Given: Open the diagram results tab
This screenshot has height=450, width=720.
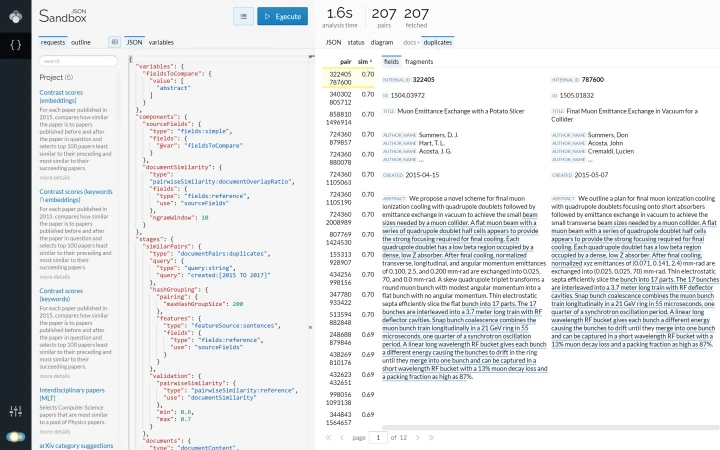Looking at the screenshot, I should tap(382, 42).
